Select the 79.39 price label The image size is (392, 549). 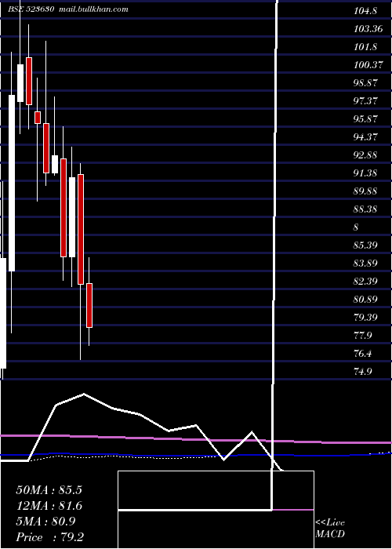click(365, 317)
